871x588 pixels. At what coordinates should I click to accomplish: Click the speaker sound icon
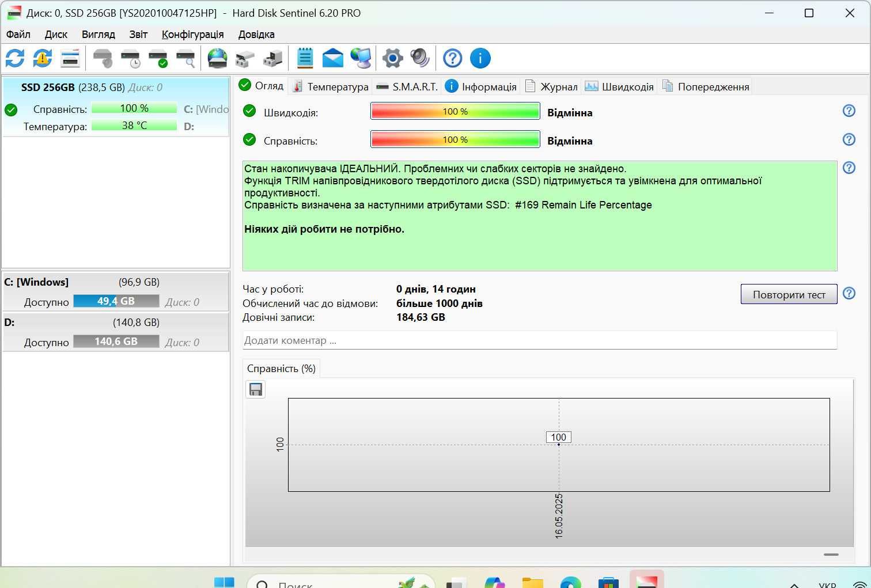click(x=420, y=58)
